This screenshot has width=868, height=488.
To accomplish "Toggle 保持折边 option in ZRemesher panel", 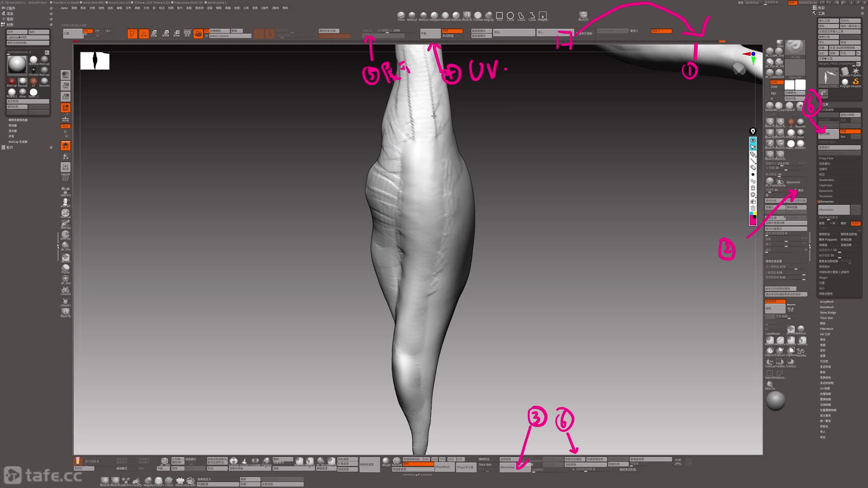I will coord(825,234).
